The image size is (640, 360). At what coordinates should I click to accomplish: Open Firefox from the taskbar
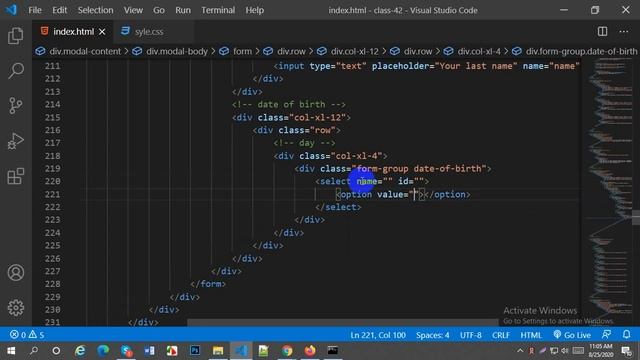pos(310,351)
